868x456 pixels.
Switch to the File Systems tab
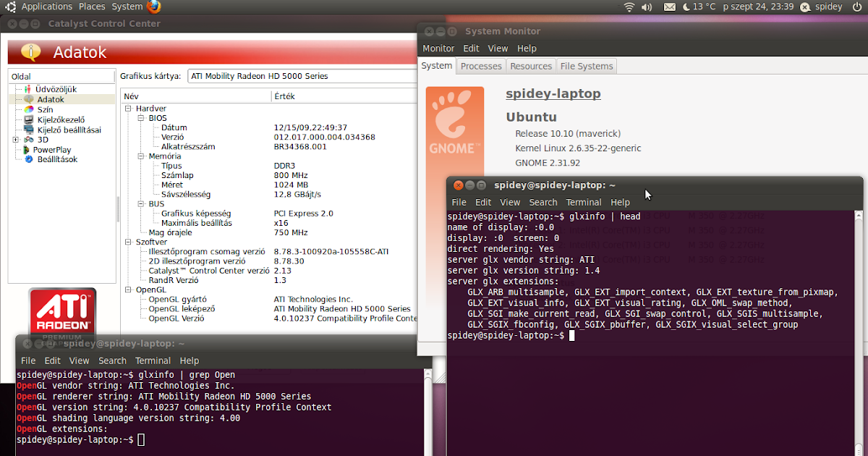pos(586,66)
